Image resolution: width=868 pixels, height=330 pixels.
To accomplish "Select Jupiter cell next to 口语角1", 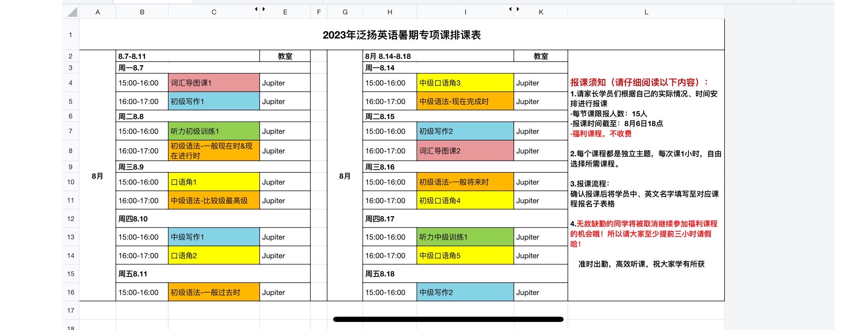I will click(285, 182).
